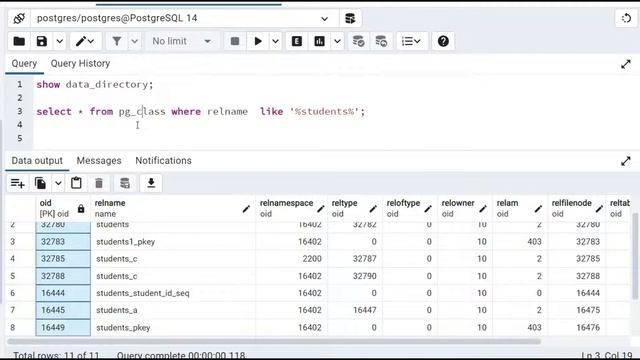Click the reset layout icon

626,18
